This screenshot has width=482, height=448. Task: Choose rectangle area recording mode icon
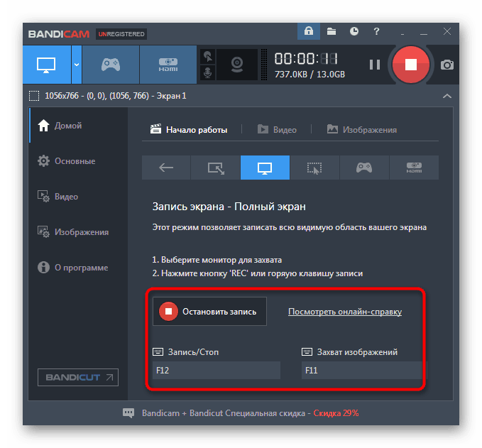coord(216,168)
